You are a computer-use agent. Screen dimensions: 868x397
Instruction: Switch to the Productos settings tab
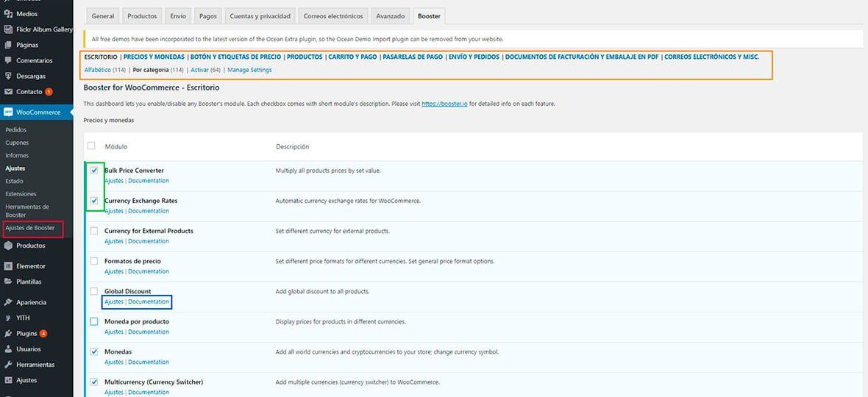pos(142,16)
